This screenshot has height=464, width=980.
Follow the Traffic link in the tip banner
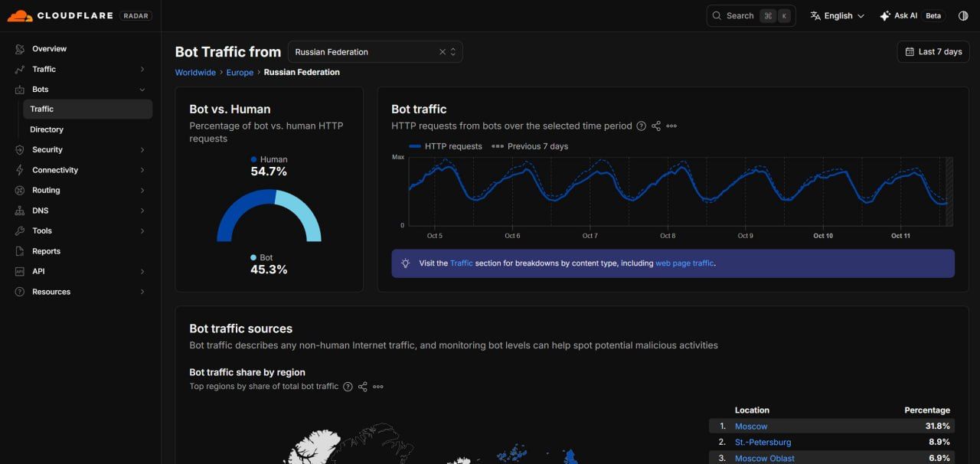(x=462, y=263)
